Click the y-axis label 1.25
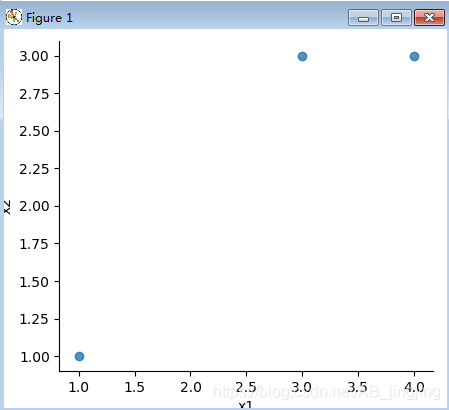This screenshot has width=449, height=410. (34, 319)
